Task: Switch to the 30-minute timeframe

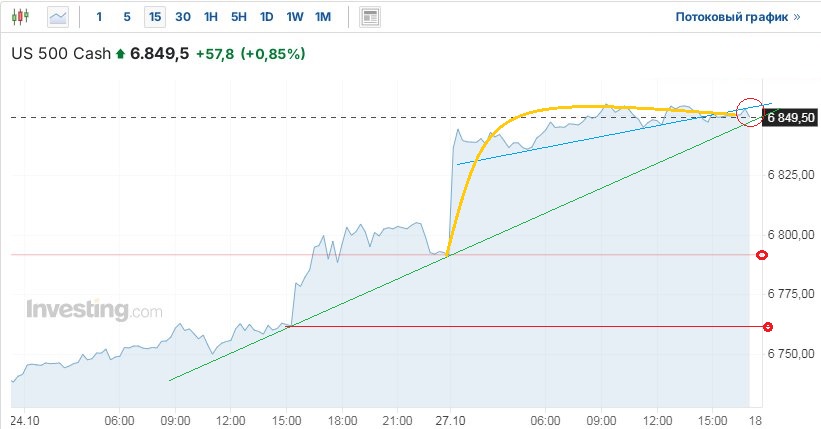Action: [183, 17]
